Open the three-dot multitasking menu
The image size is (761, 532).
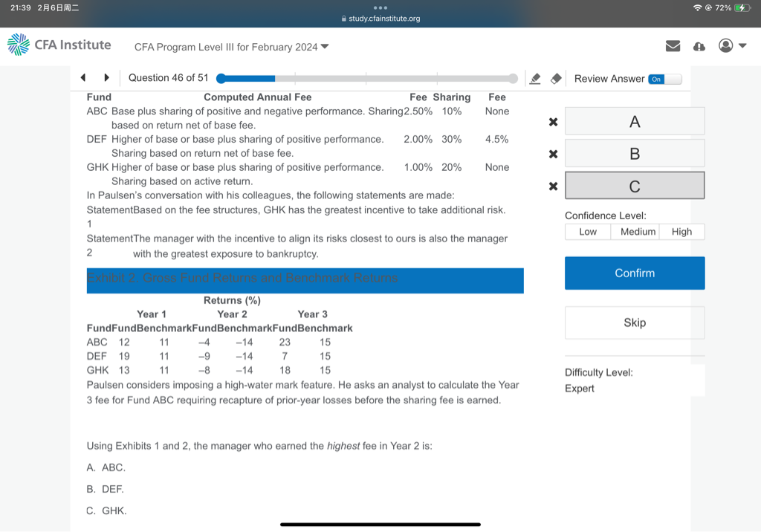(380, 7)
